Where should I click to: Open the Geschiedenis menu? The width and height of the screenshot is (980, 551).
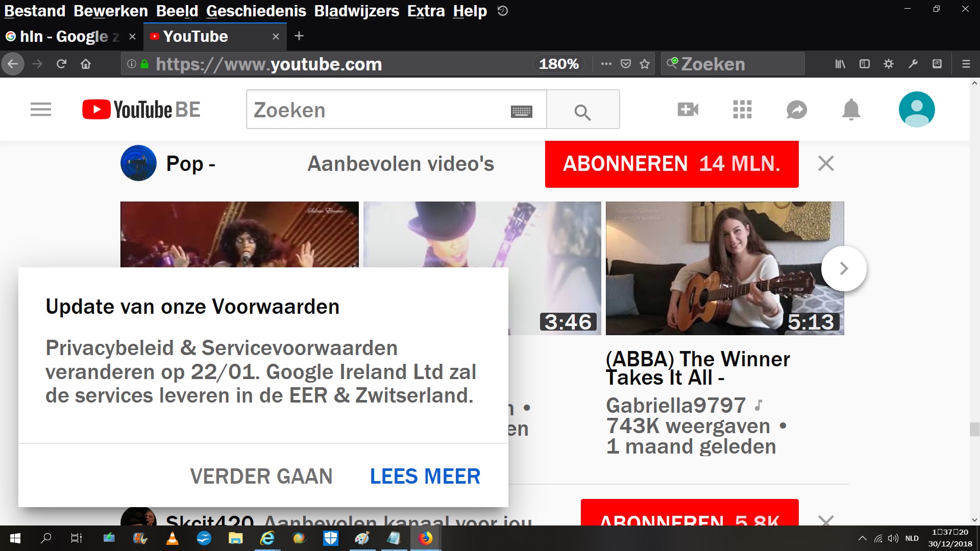[256, 11]
